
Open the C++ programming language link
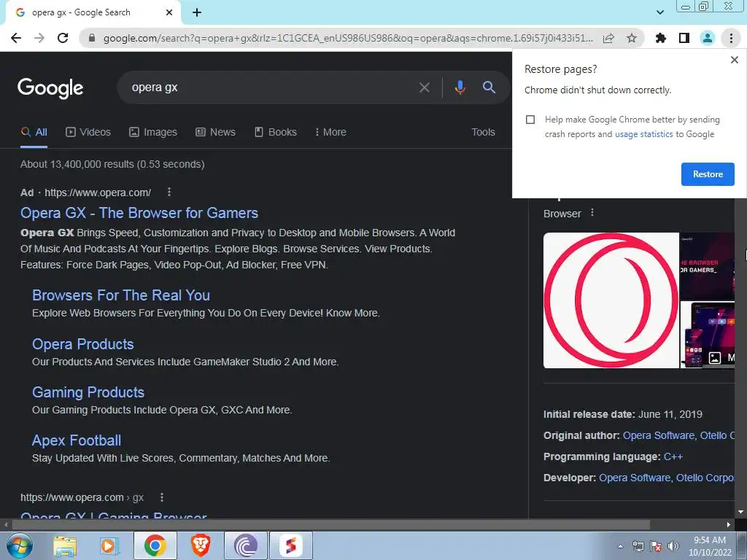point(673,456)
